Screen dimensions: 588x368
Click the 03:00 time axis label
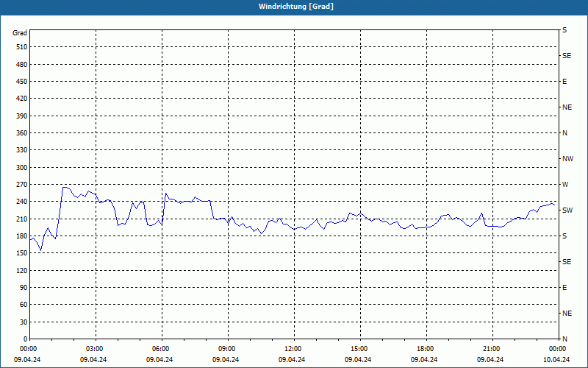click(96, 349)
